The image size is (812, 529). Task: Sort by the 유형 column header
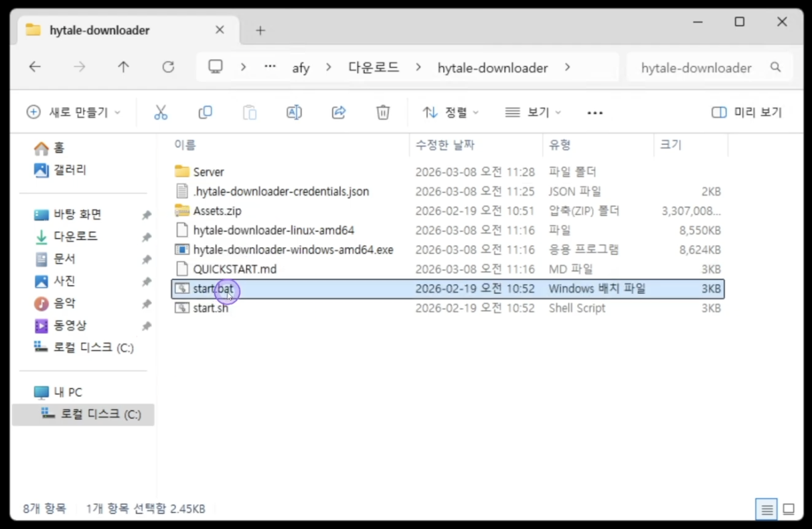(x=559, y=145)
